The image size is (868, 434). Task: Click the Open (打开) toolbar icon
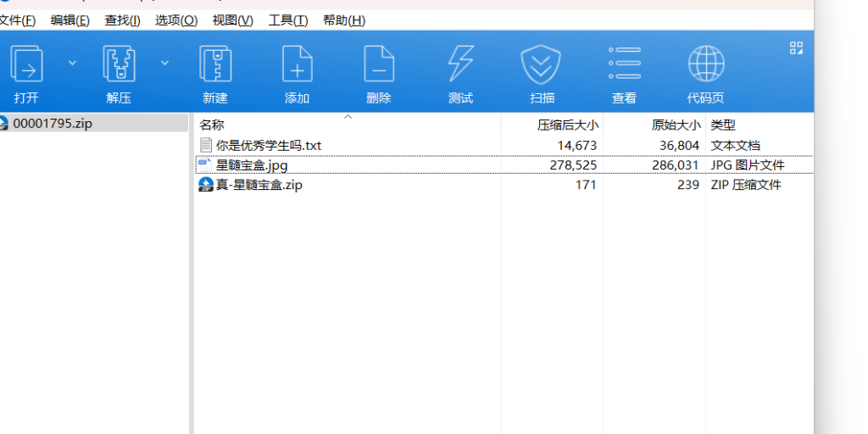point(26,64)
